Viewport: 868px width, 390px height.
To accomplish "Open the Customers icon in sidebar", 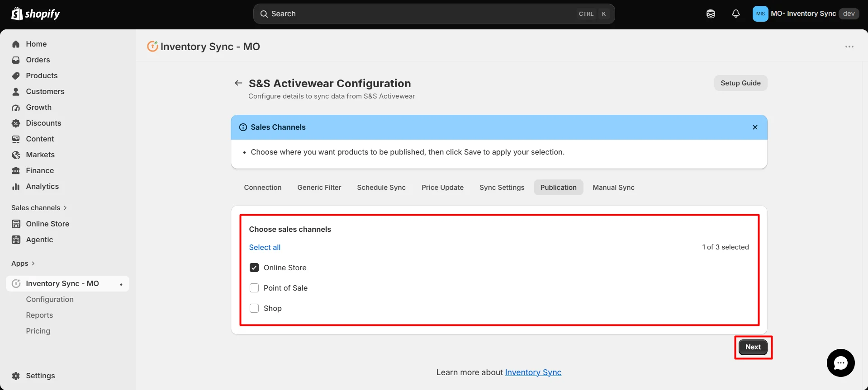I will pos(16,92).
